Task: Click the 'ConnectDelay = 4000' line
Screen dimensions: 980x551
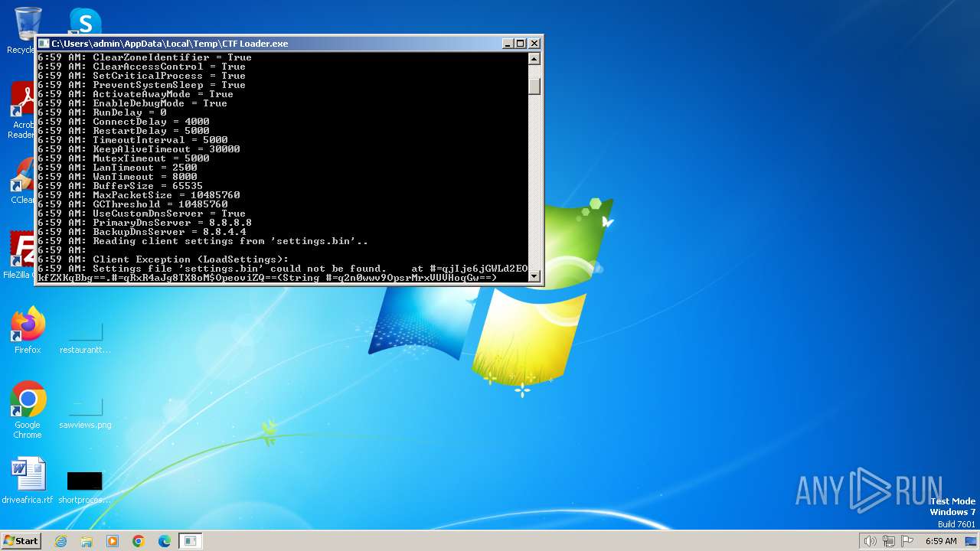Action: (123, 122)
